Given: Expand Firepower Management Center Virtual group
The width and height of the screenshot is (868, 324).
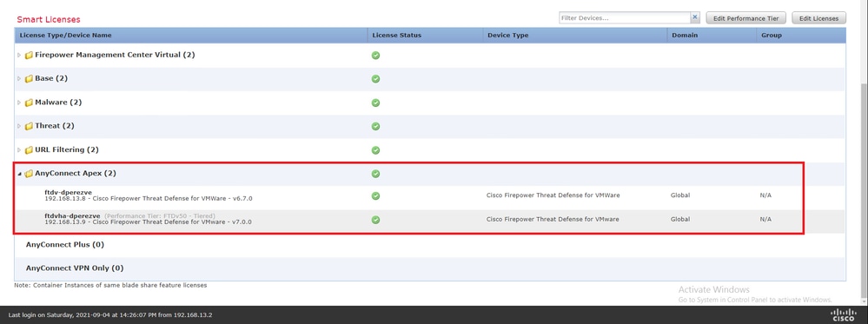Looking at the screenshot, I should tap(19, 56).
